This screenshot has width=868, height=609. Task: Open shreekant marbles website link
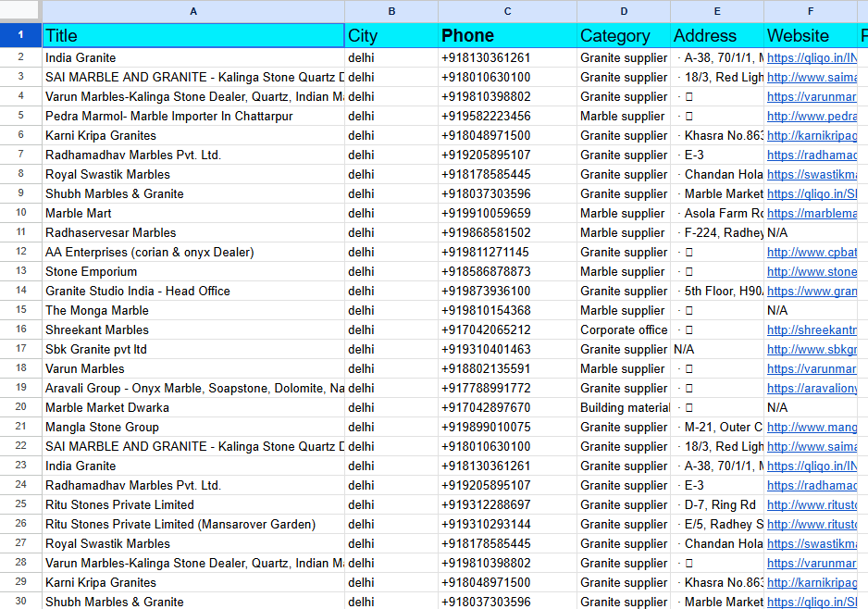[812, 329]
